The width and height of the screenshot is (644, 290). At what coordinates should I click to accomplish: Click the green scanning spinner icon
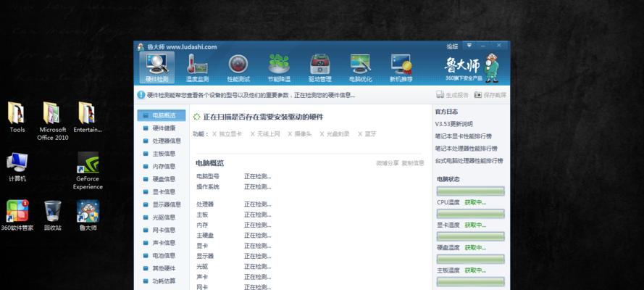click(197, 117)
